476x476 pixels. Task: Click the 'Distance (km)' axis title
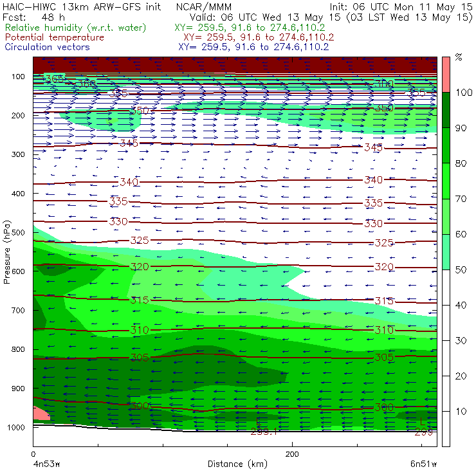[x=237, y=464]
